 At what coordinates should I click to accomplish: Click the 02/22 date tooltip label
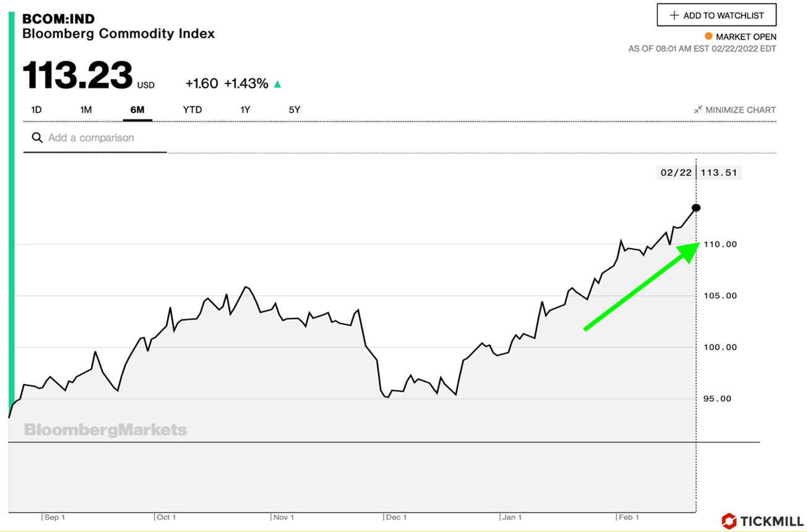pos(676,173)
